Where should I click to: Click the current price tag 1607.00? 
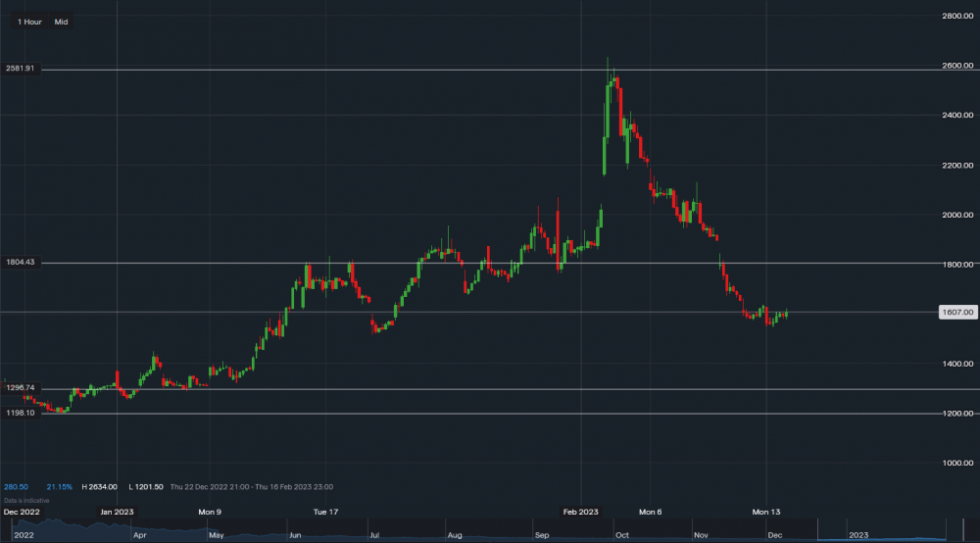955,313
